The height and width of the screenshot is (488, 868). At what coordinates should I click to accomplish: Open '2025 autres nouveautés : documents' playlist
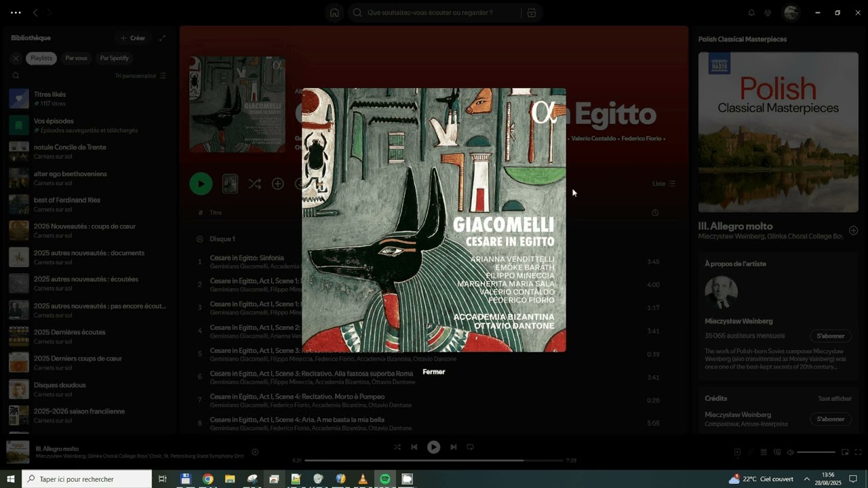pos(88,258)
